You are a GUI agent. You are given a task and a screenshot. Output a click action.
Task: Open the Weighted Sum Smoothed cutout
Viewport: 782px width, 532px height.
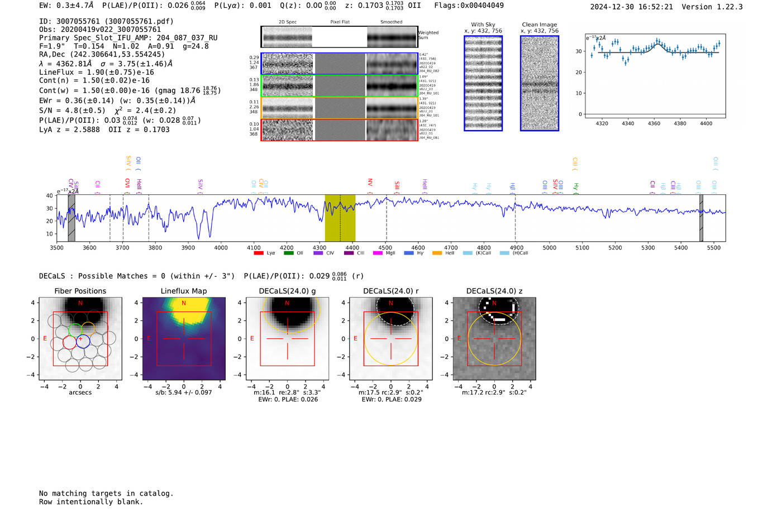[x=392, y=37]
